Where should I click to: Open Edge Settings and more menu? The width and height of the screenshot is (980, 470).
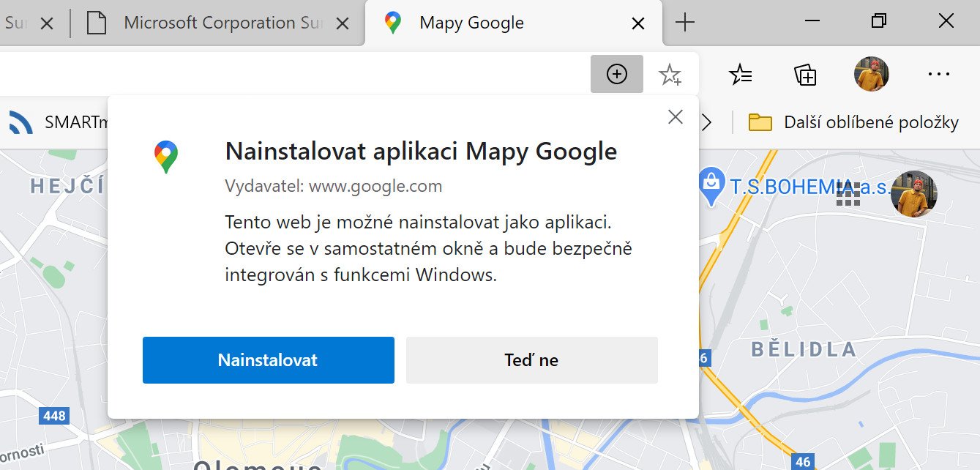tap(938, 74)
